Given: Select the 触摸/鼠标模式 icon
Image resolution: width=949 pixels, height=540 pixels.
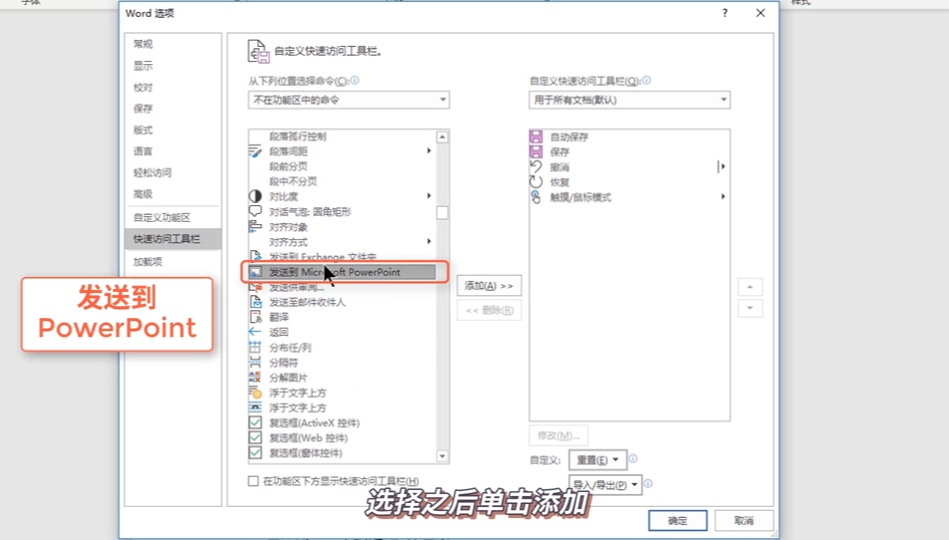Looking at the screenshot, I should (x=536, y=197).
